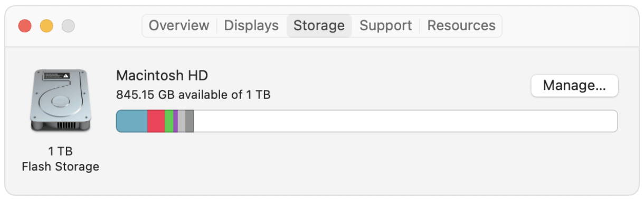Click the blue segment of storage bar
644x200 pixels.
pyautogui.click(x=132, y=121)
